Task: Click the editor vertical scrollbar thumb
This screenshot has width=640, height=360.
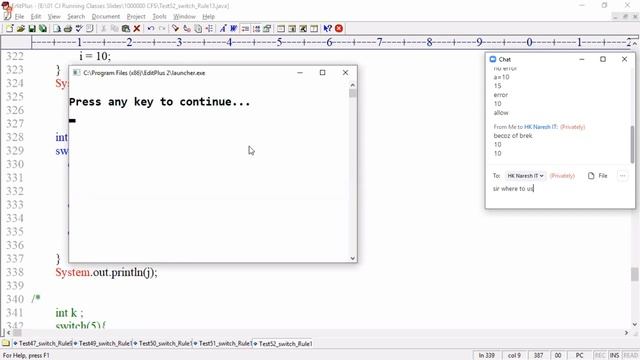Action: tap(634, 274)
